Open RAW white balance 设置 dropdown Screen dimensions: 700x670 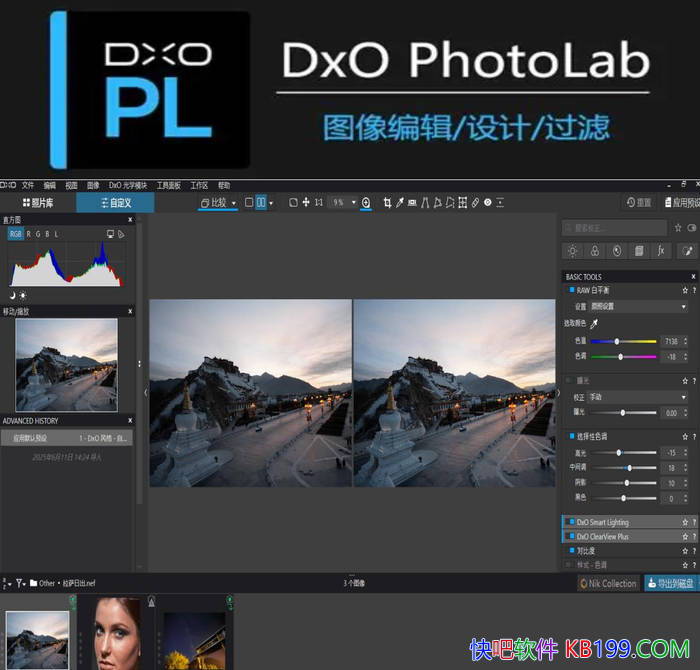pos(638,307)
